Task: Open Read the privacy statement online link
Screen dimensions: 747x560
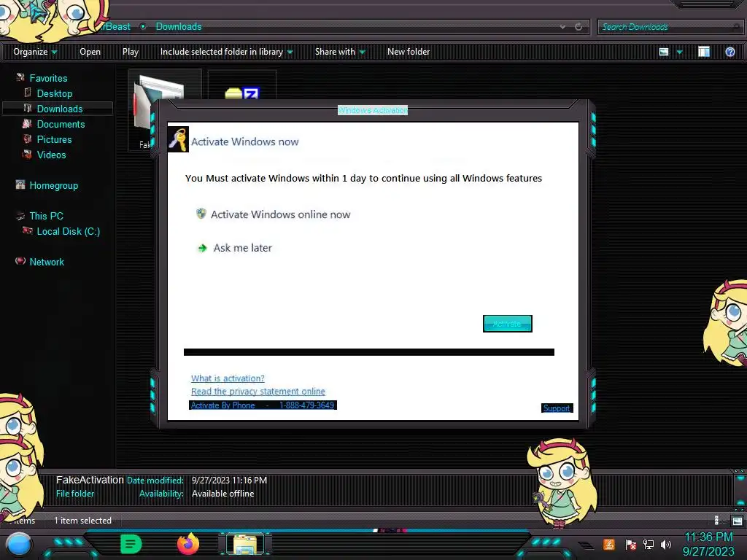Action: point(258,392)
